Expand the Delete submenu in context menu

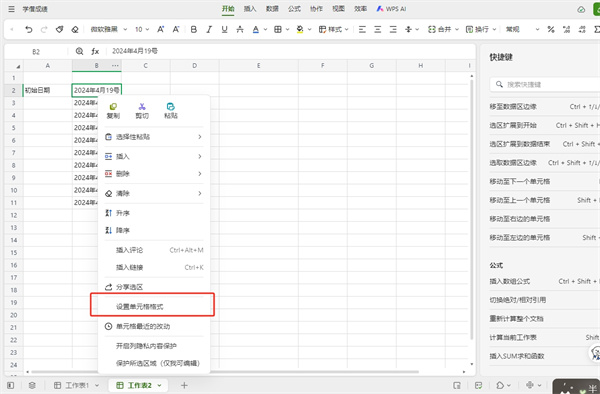click(x=153, y=174)
